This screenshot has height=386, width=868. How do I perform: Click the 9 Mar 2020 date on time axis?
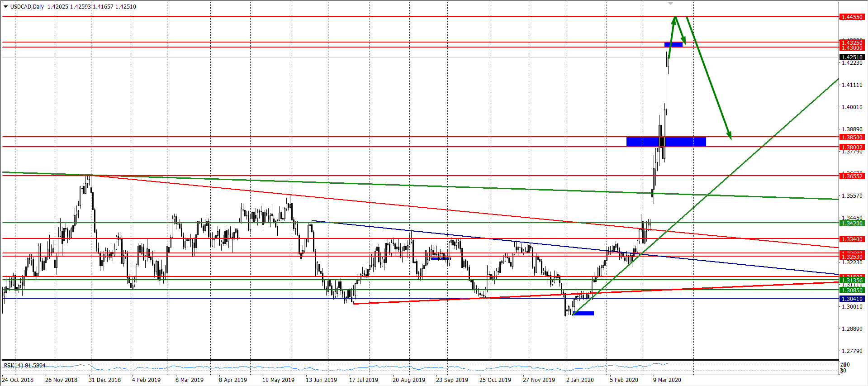(x=667, y=380)
